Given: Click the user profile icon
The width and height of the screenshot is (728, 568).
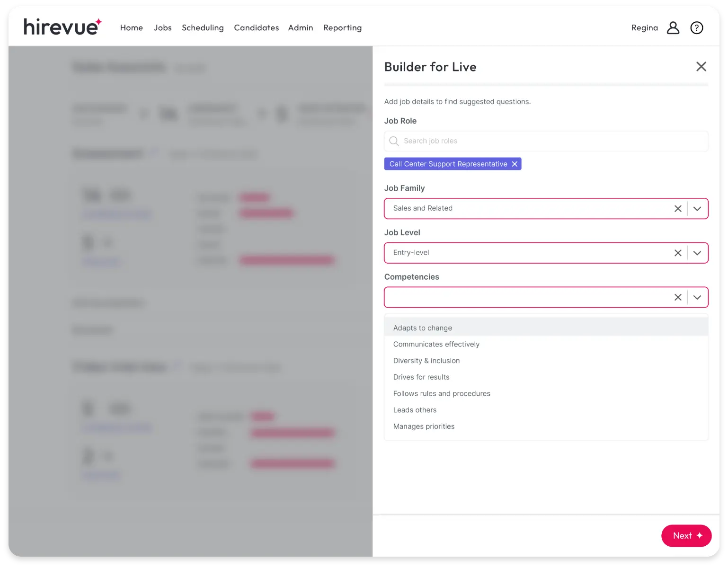Looking at the screenshot, I should pos(673,28).
